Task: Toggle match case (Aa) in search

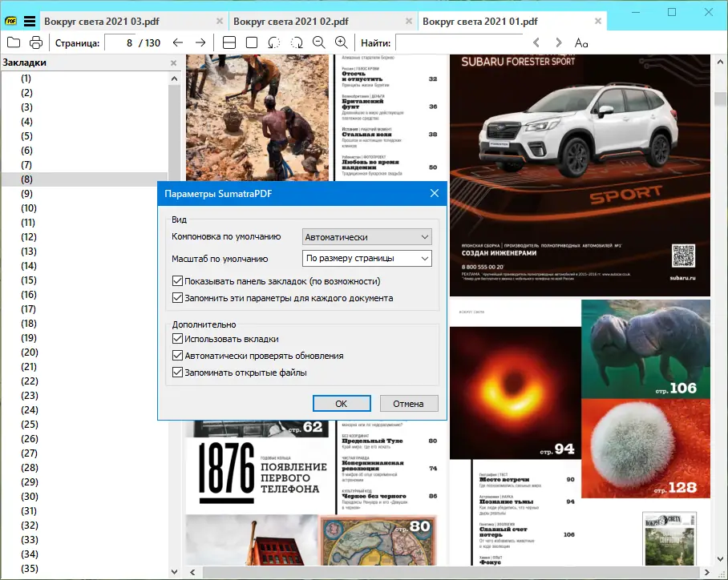Action: coord(580,42)
